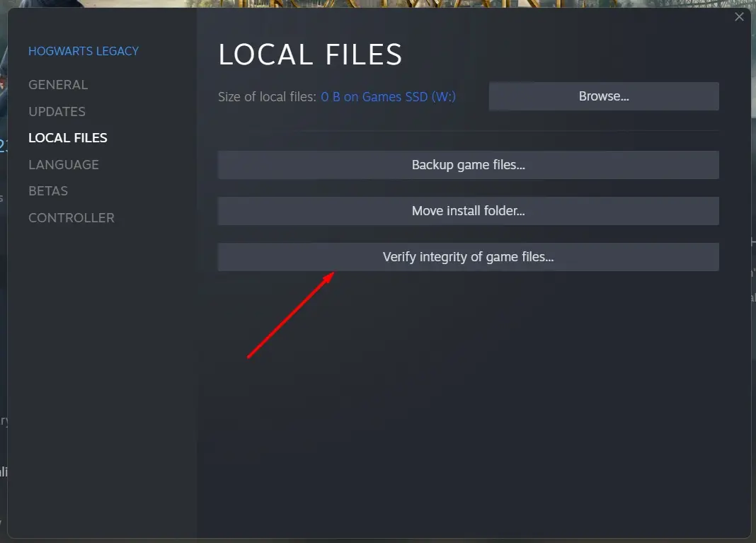Click the Size of local files value
Image resolution: width=756 pixels, height=543 pixels.
tap(388, 96)
